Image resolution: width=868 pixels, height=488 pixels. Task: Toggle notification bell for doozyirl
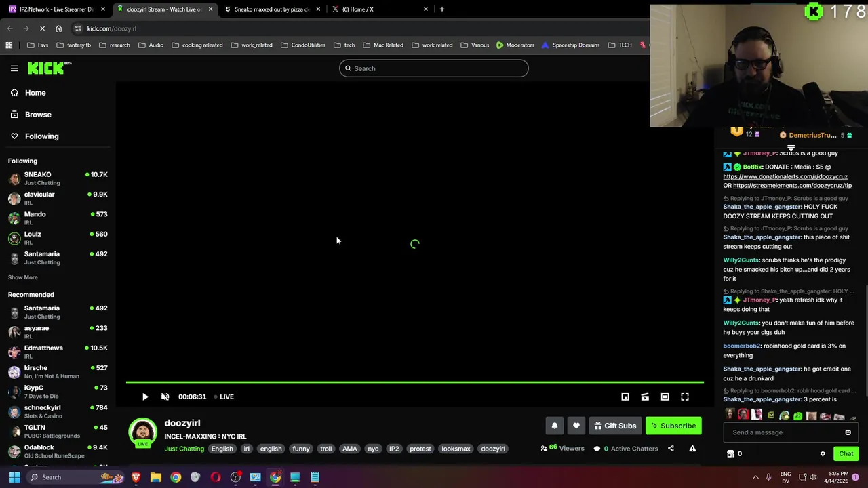coord(554,426)
